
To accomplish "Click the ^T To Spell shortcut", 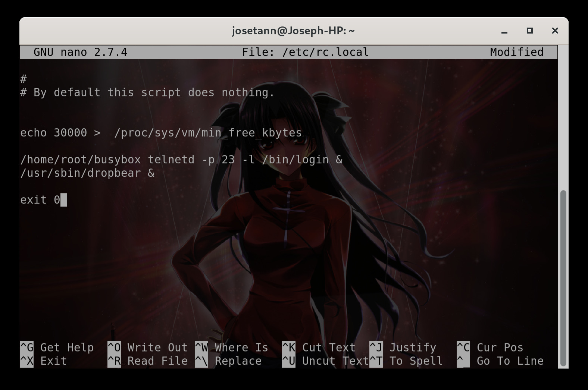I will click(406, 361).
